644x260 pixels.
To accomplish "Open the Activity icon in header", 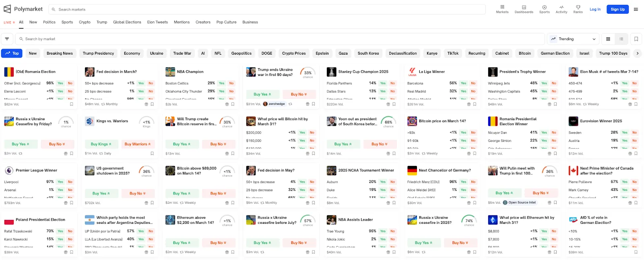I will point(561,9).
